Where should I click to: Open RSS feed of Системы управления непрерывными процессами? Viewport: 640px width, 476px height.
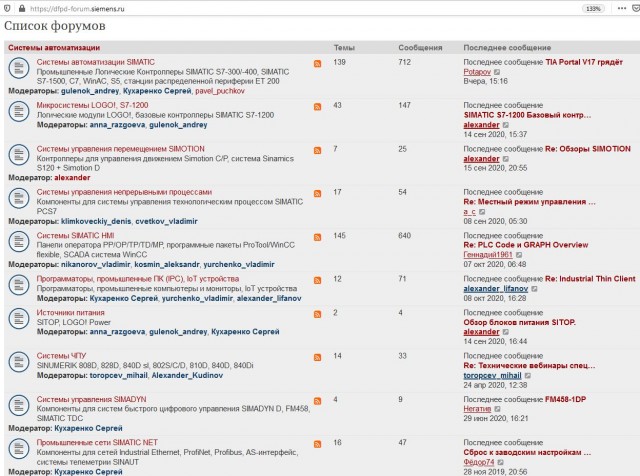point(317,194)
